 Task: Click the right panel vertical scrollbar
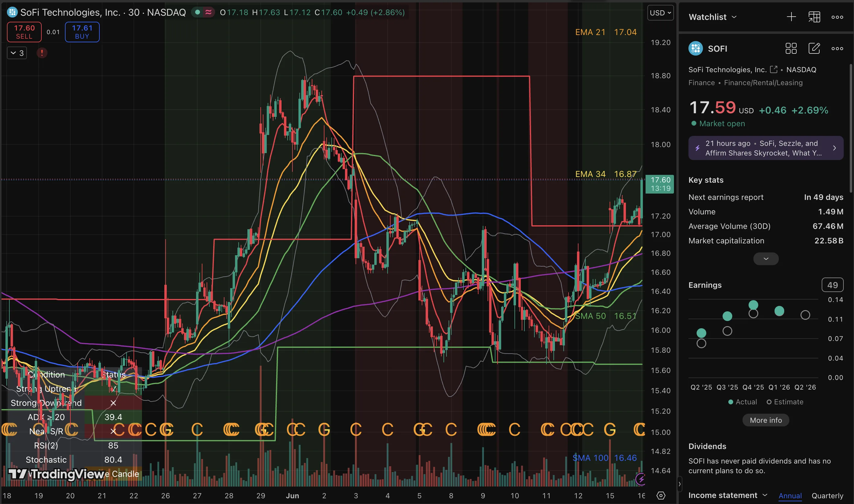851,127
